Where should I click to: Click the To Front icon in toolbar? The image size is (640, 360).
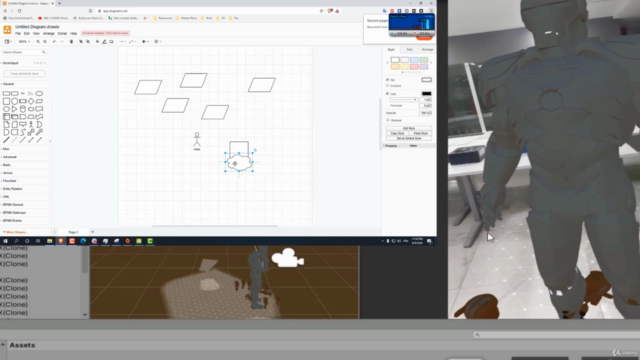pyautogui.click(x=81, y=42)
